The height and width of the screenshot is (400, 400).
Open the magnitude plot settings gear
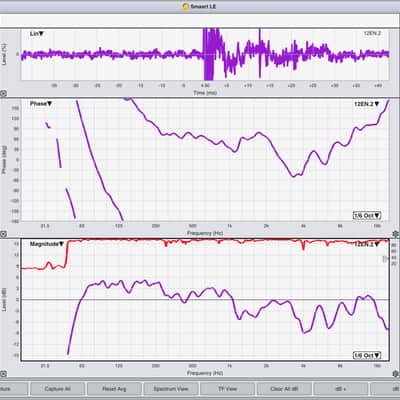(x=395, y=374)
